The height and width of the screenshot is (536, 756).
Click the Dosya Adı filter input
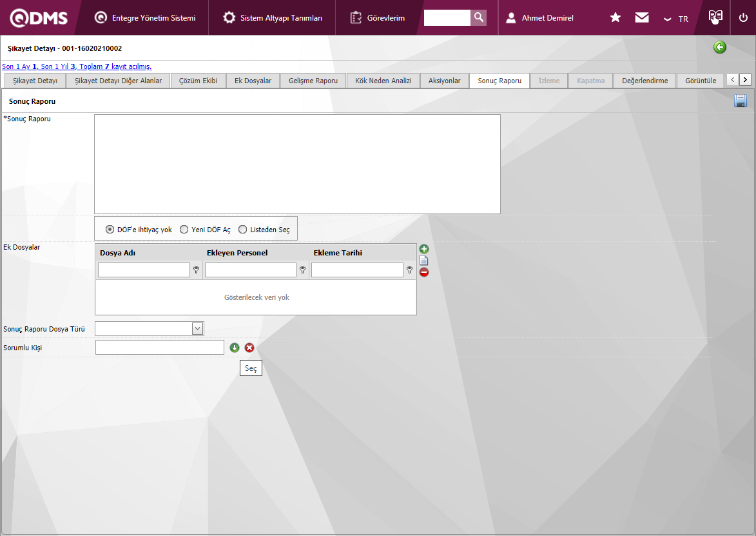144,270
